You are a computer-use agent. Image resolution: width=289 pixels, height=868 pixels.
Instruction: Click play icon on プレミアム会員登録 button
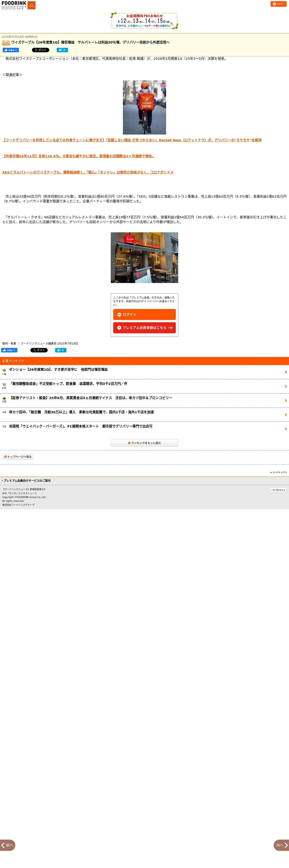[119, 327]
